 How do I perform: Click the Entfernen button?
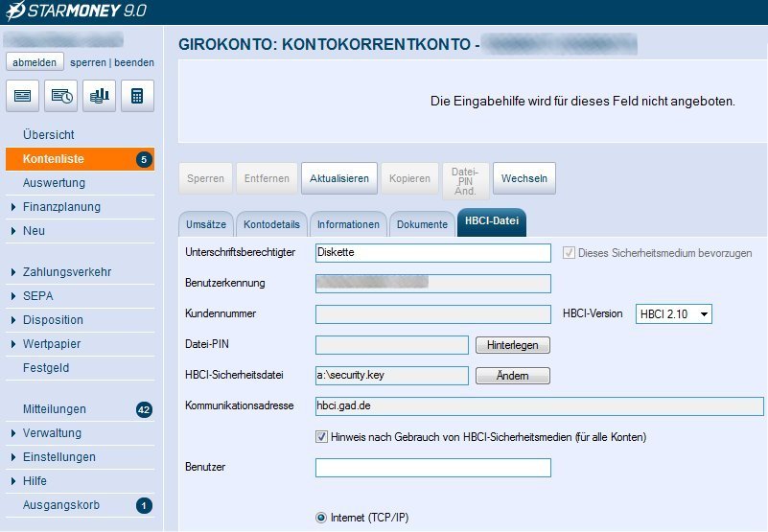267,179
